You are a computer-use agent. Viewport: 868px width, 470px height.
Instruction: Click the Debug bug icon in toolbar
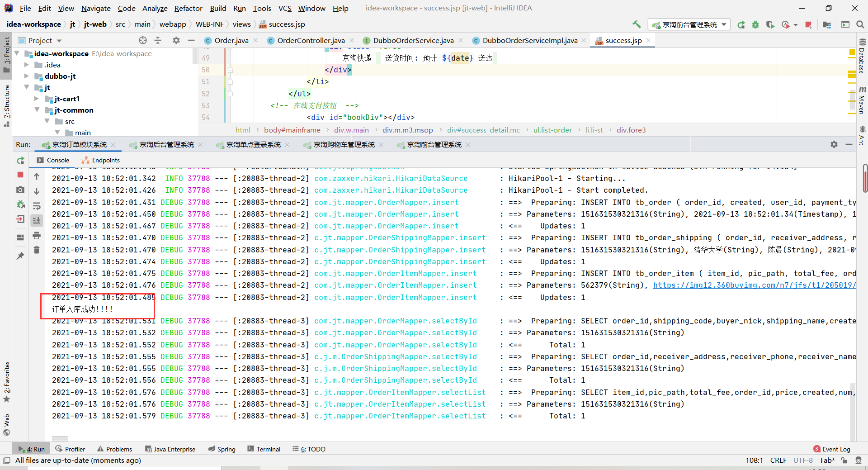[x=755, y=24]
